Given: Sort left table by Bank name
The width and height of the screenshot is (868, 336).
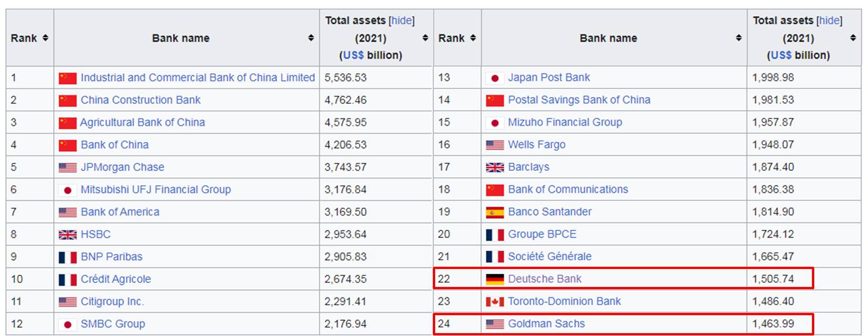Looking at the screenshot, I should click(x=311, y=38).
